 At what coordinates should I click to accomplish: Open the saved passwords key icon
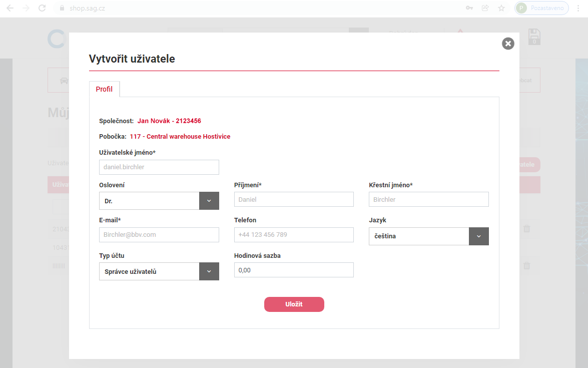[469, 8]
